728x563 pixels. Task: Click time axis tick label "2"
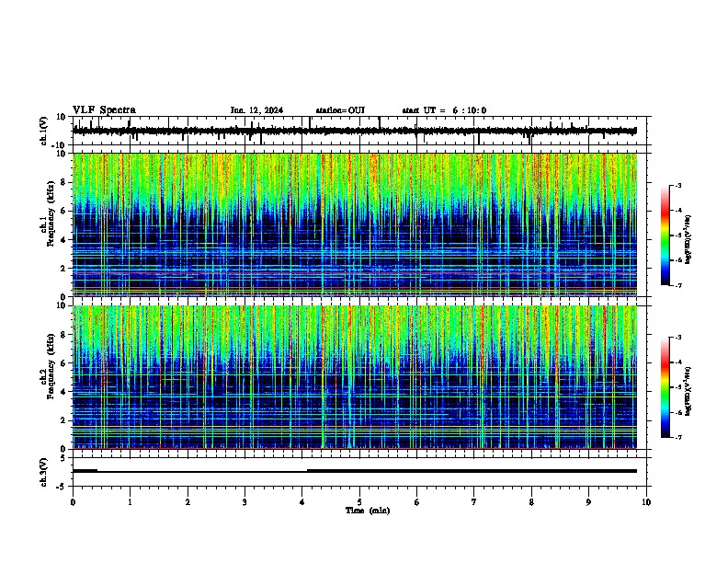coord(188,502)
